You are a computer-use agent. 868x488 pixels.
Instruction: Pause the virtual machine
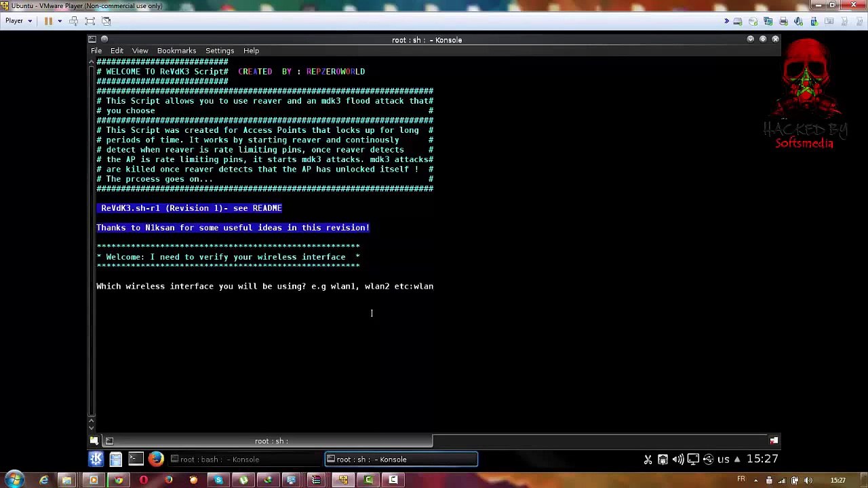(48, 21)
